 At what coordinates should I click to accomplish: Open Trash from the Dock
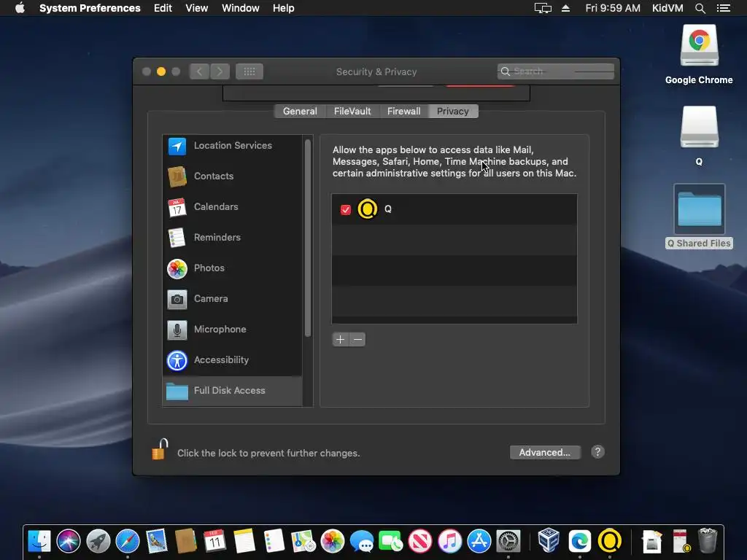(x=708, y=540)
